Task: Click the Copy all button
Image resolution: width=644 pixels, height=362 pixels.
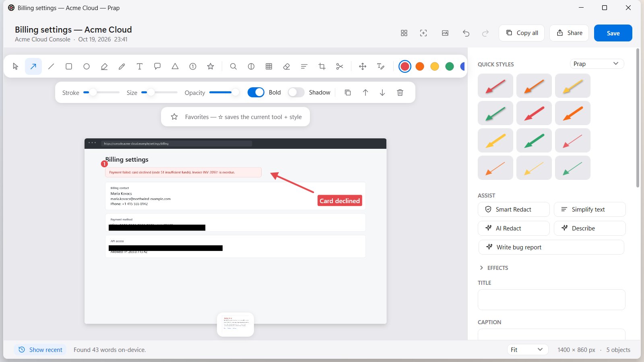Action: [522, 33]
